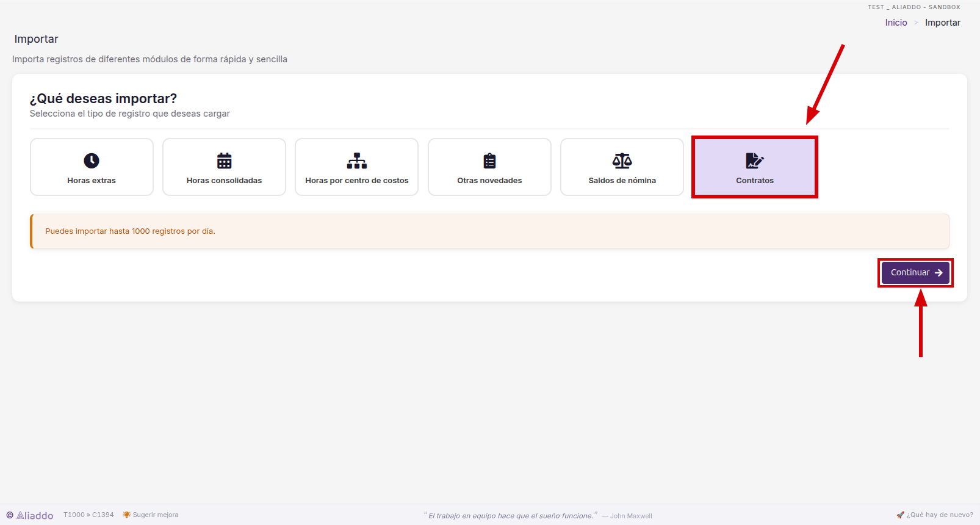This screenshot has width=980, height=525.
Task: Click the TEST _ ALIADDO - SANDBOX label
Action: coord(914,7)
